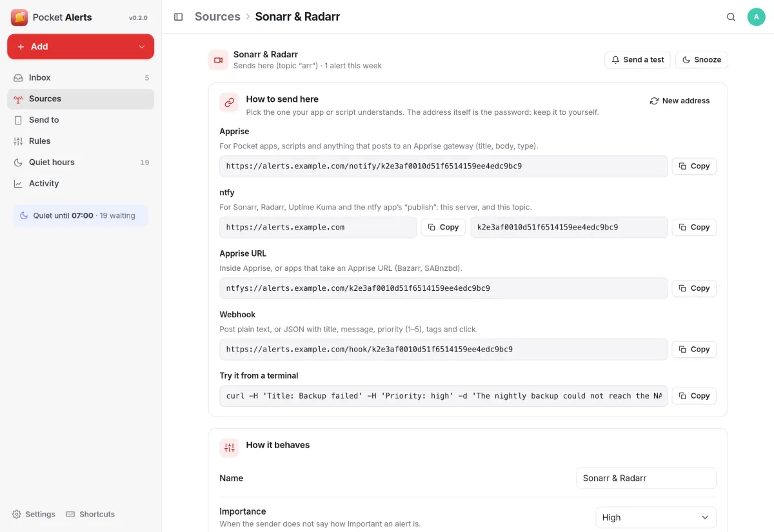This screenshot has height=532, width=774.
Task: Open Settings at sidebar bottom
Action: (x=34, y=514)
